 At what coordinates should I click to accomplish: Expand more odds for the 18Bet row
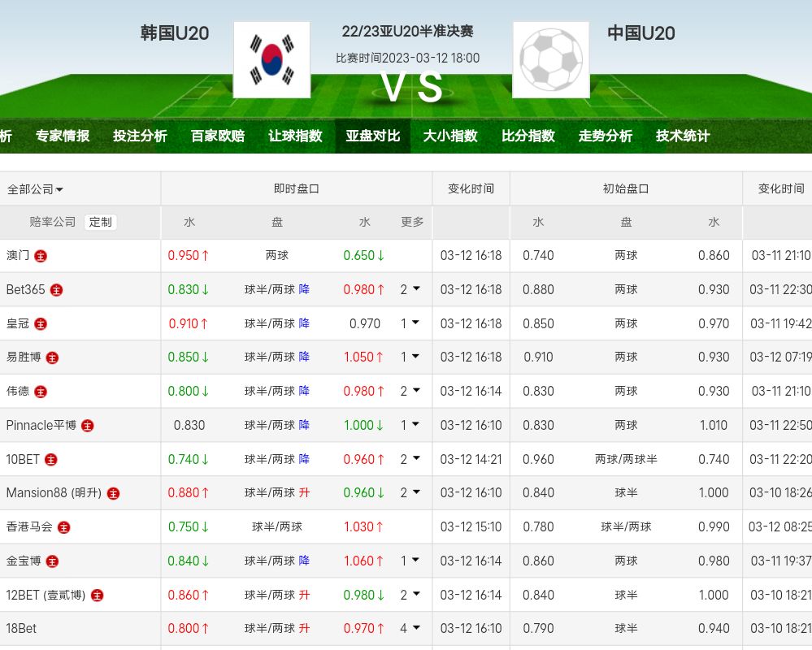point(410,628)
